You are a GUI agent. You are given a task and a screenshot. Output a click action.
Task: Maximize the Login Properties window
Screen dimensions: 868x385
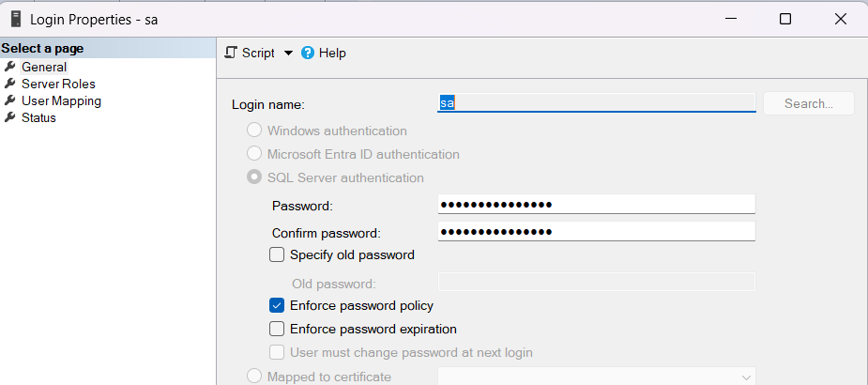[x=785, y=19]
